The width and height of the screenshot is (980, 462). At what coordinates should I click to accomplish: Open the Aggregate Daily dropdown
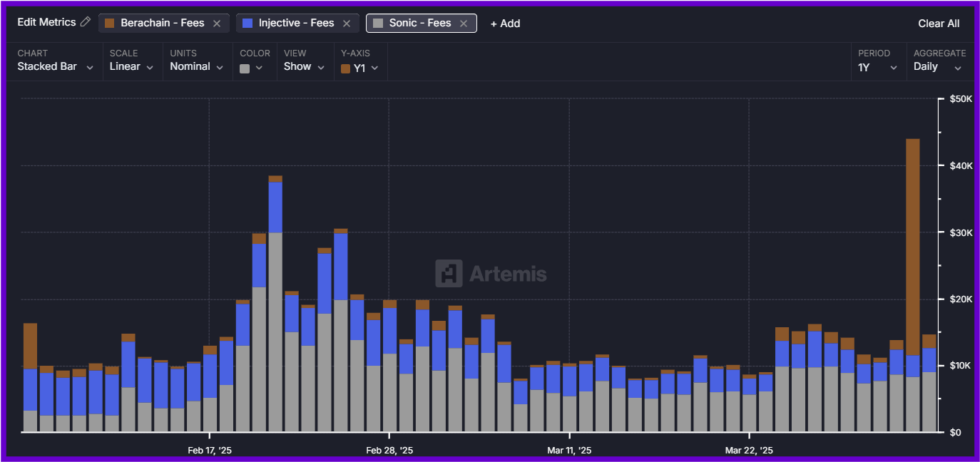pos(937,67)
